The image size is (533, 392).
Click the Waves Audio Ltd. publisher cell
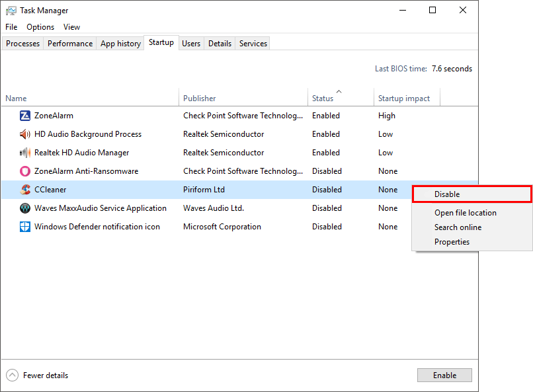214,208
